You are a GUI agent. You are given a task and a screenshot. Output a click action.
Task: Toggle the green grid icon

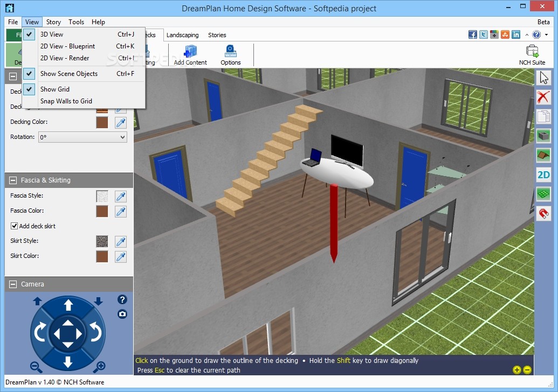543,194
